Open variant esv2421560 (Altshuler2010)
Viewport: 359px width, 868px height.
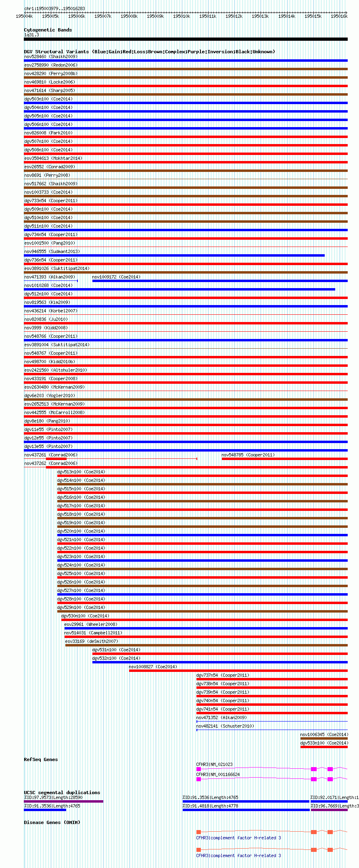pos(55,370)
